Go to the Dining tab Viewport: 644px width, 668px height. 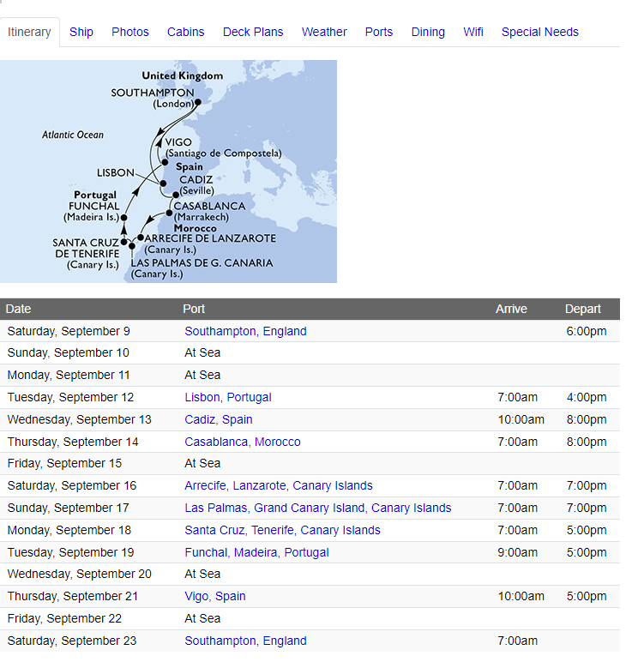click(428, 32)
